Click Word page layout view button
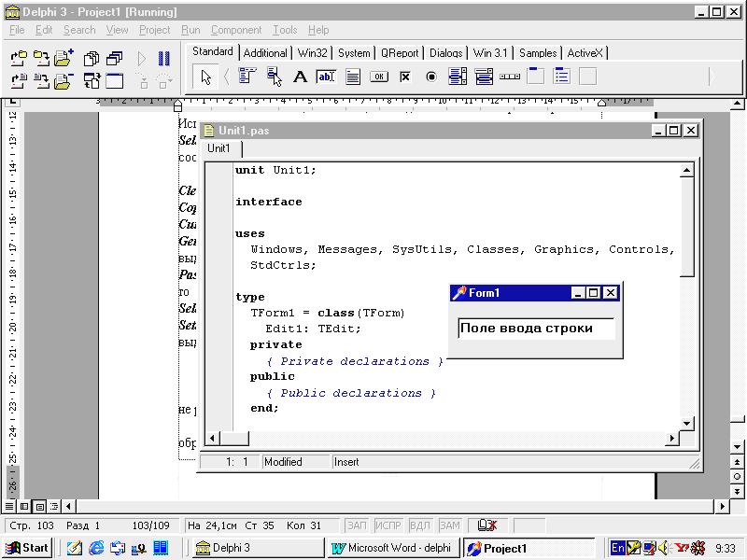 (39, 506)
